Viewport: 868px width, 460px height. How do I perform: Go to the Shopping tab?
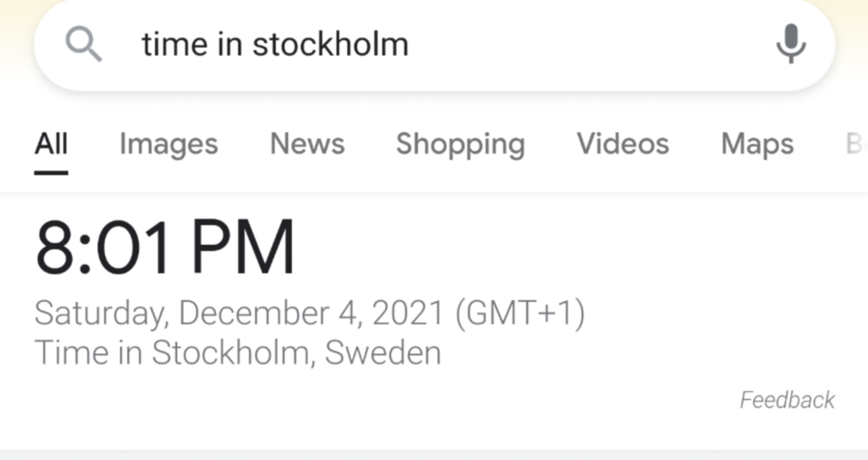460,143
